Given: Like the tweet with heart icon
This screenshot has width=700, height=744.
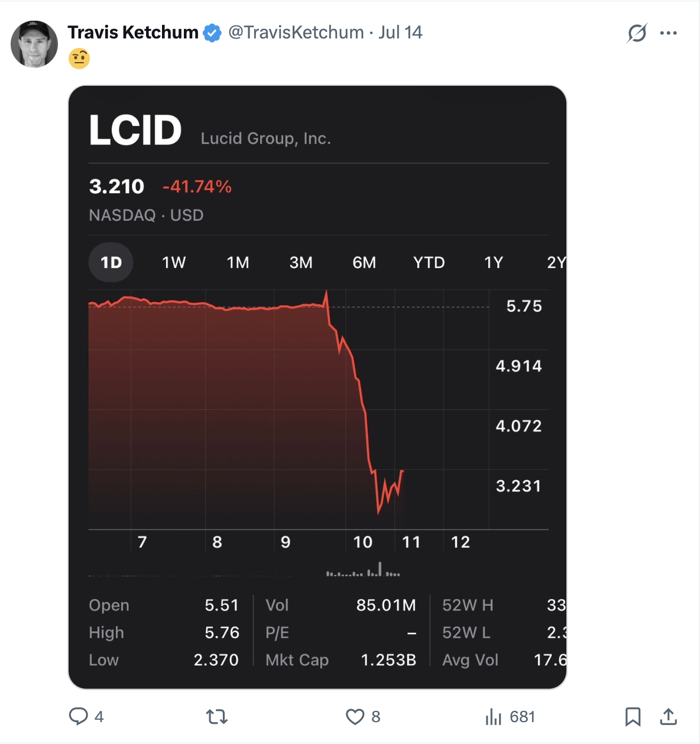Looking at the screenshot, I should (x=355, y=717).
